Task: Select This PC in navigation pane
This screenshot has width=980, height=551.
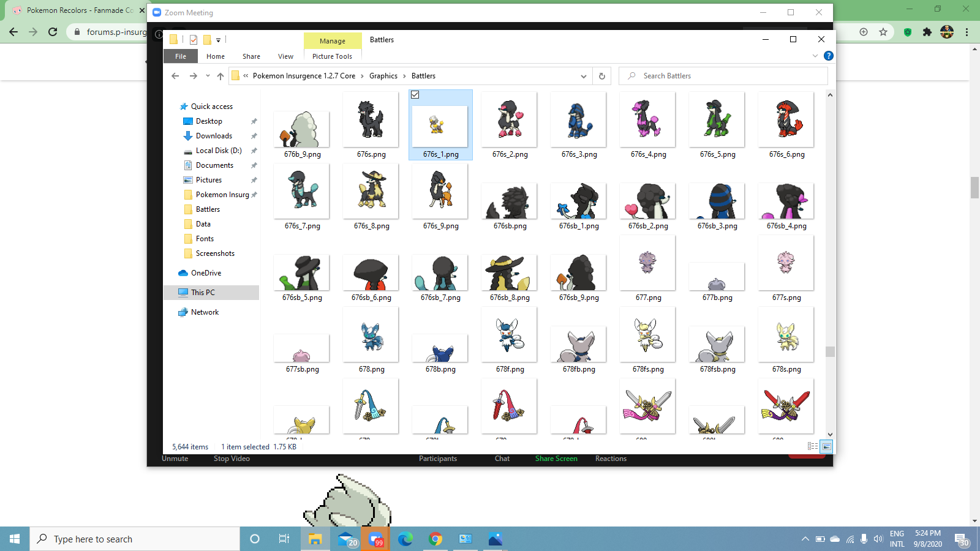Action: click(203, 293)
